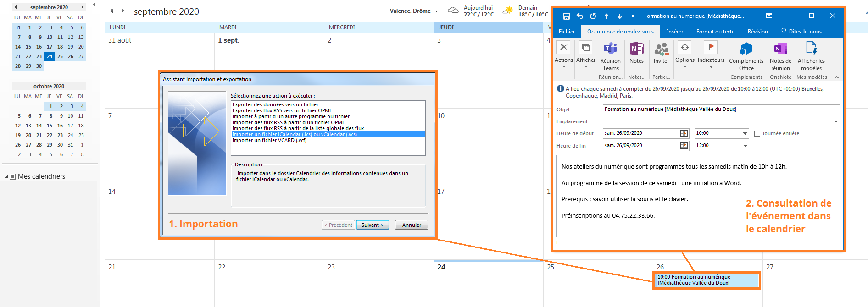Viewport: 868px width, 307px height.
Task: Open Notes de réunion OneNote
Action: coord(780,57)
